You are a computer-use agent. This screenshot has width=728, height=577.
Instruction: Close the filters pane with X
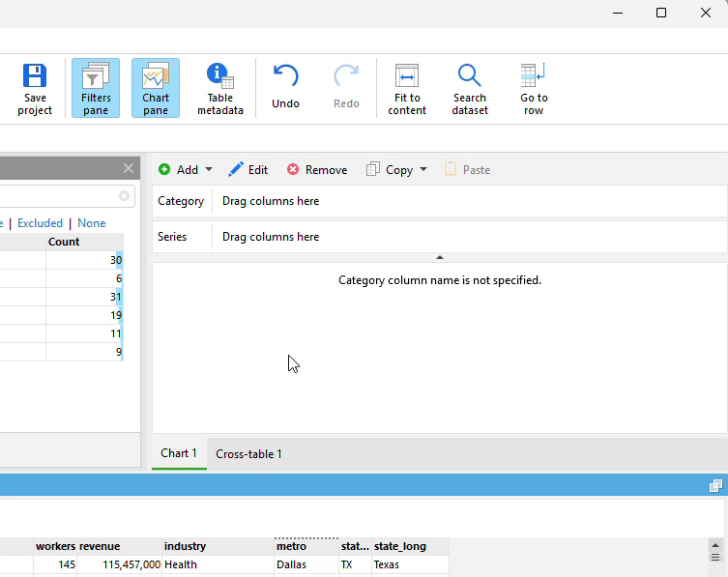129,168
